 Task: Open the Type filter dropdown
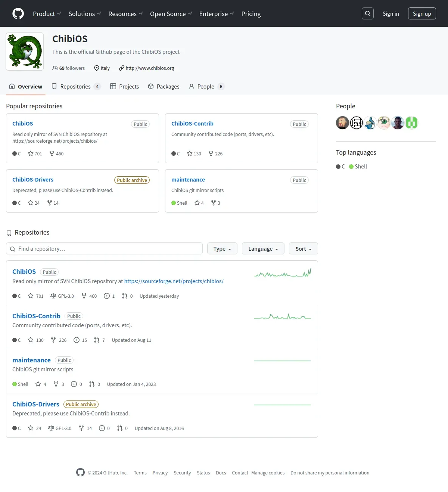[x=222, y=248]
